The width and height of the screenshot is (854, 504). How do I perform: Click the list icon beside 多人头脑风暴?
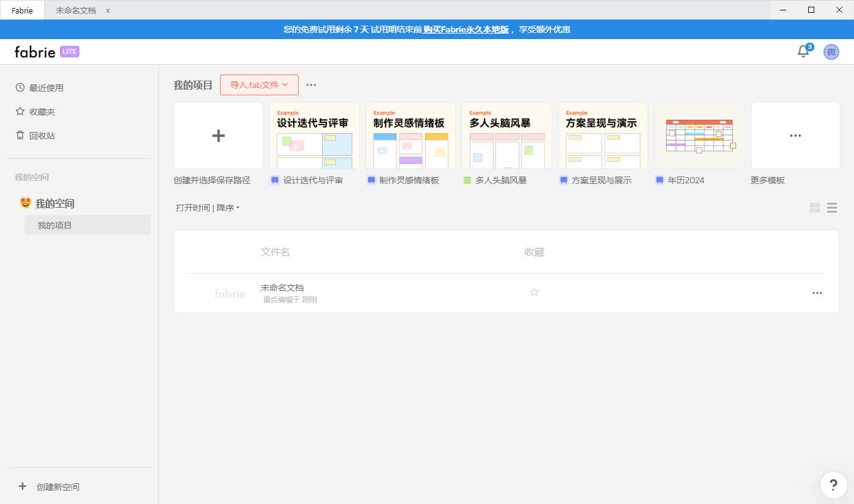pyautogui.click(x=467, y=180)
